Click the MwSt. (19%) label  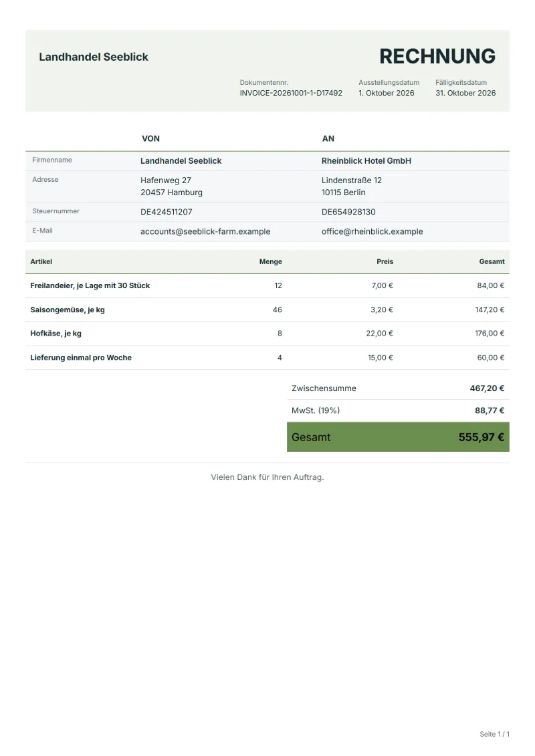316,410
